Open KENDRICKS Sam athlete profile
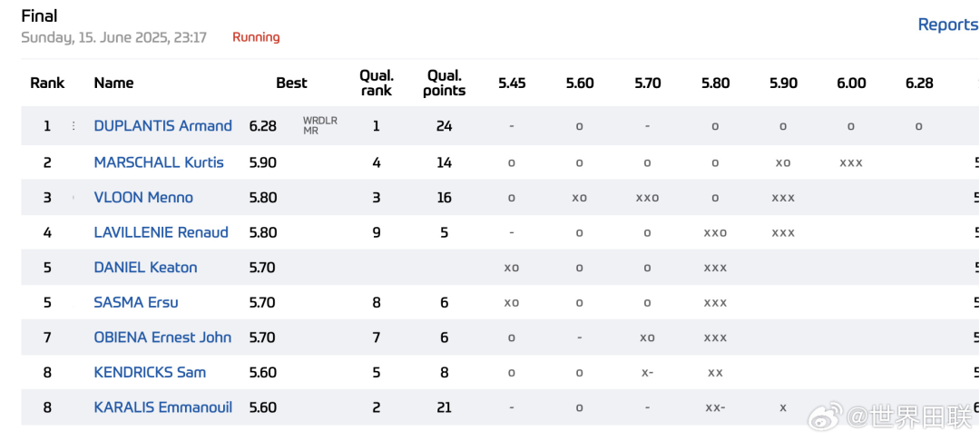The height and width of the screenshot is (441, 980). (150, 372)
